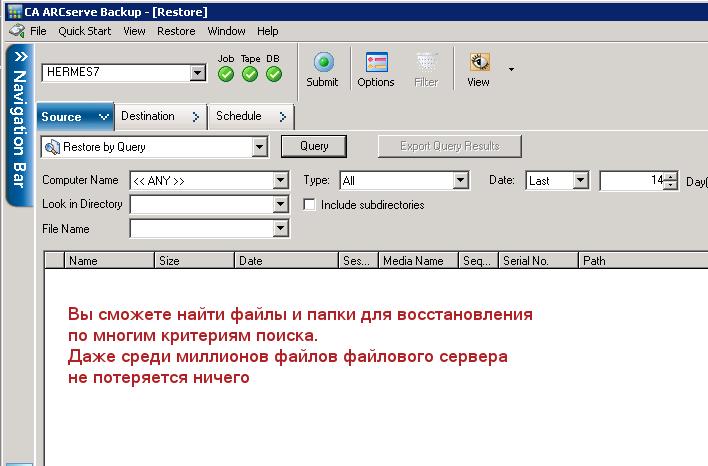Open the arrow next to View

pos(511,69)
